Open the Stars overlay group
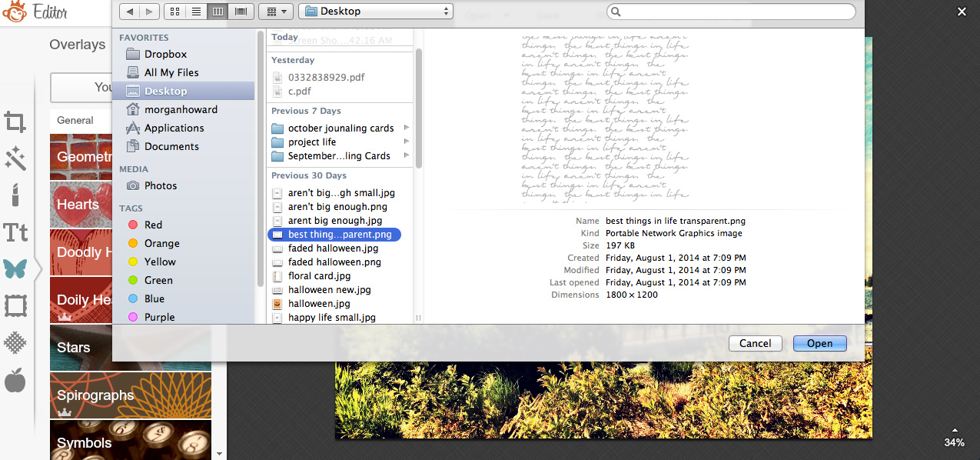This screenshot has width=980, height=460. (x=130, y=348)
